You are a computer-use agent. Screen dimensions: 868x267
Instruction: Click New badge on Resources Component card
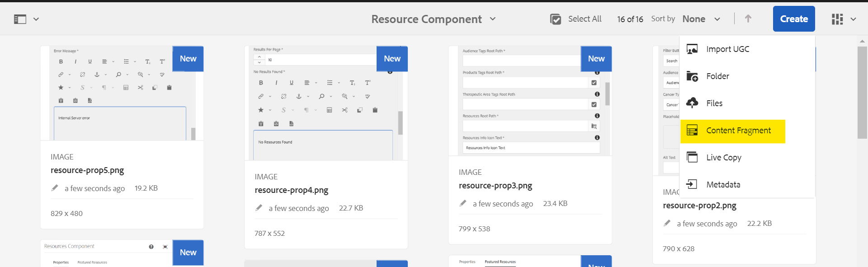coord(188,253)
